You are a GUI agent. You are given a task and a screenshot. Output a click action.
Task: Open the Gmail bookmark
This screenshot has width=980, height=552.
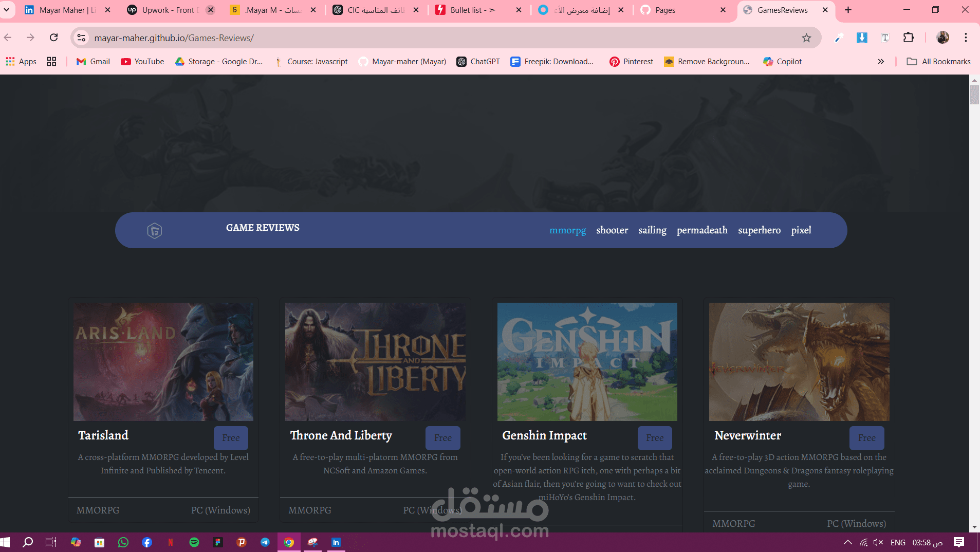93,62
